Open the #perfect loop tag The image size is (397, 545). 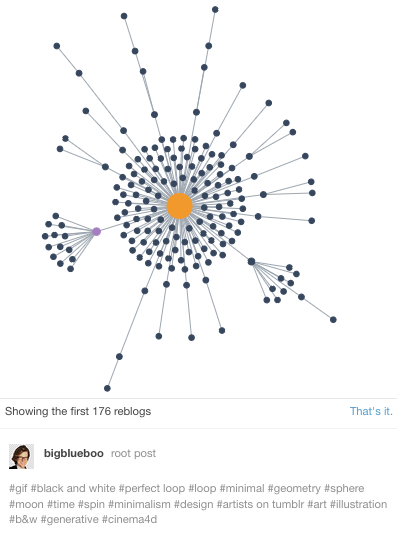[x=152, y=488]
